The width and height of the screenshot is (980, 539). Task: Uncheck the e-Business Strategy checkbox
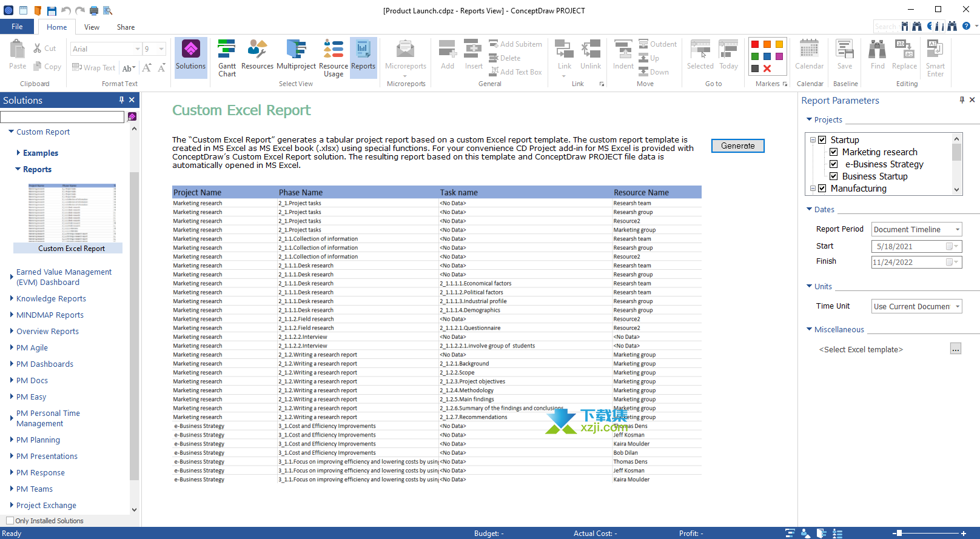click(834, 164)
